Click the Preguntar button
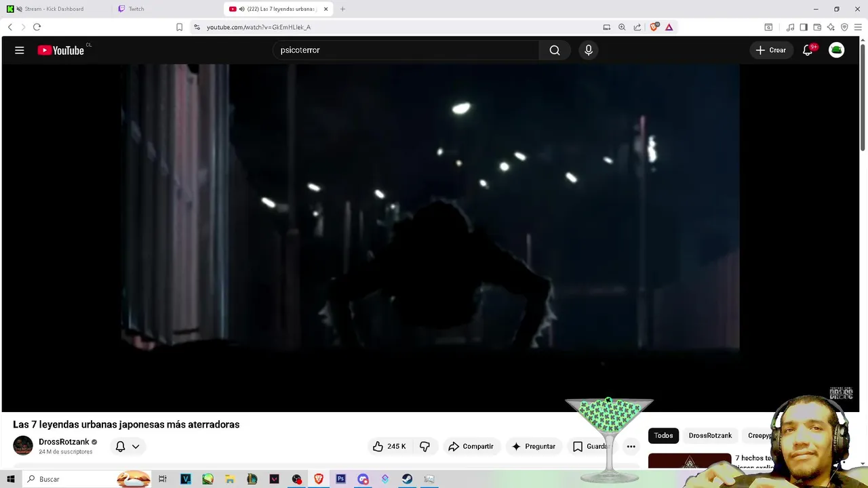 pyautogui.click(x=534, y=447)
